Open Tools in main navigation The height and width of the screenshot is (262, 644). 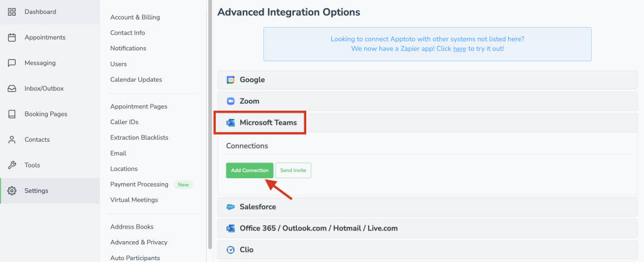coord(50,165)
